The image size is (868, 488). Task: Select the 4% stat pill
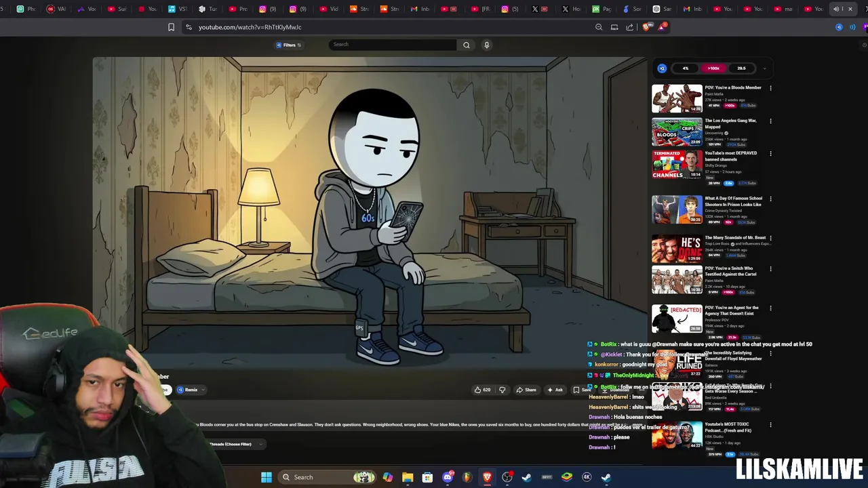click(686, 68)
